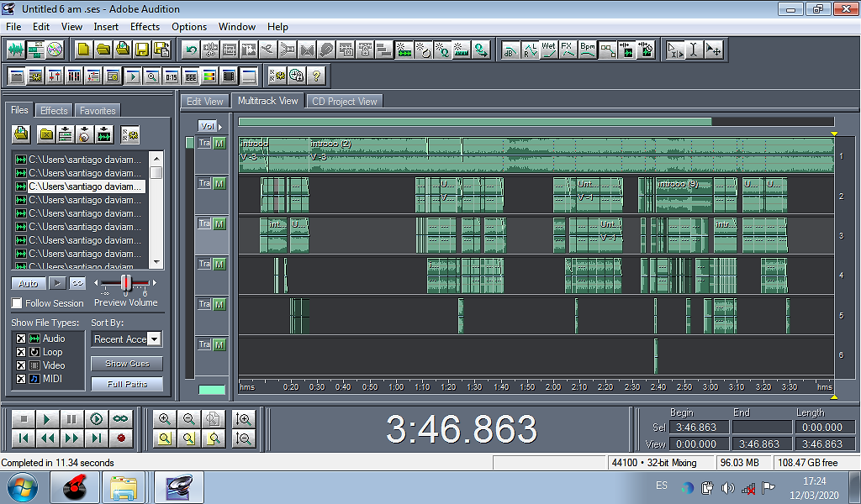This screenshot has height=504, width=861.
Task: Adjust the Preview Volume slider handle
Action: (126, 283)
